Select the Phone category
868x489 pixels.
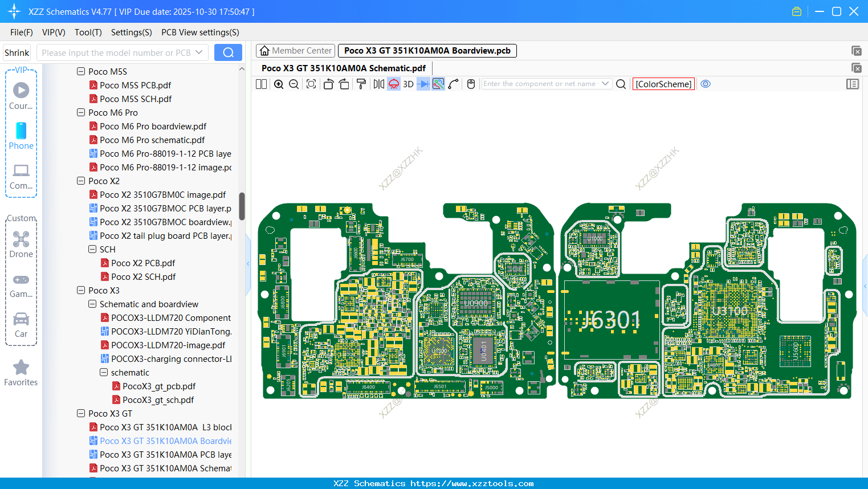(x=21, y=135)
